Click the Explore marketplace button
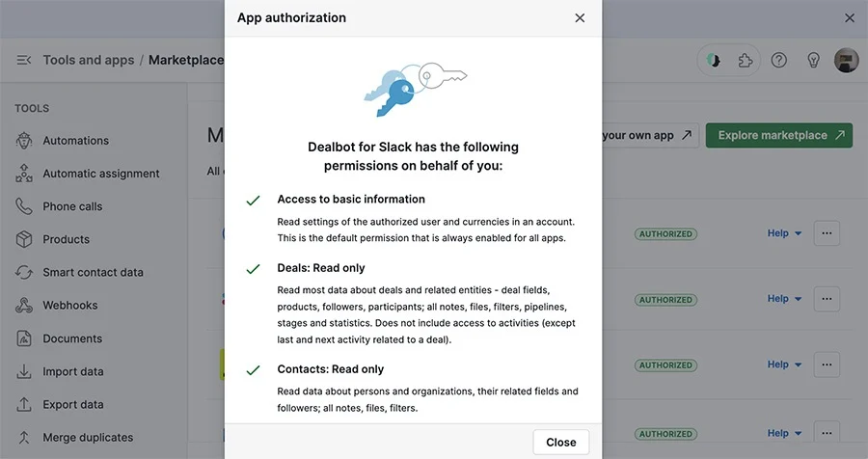This screenshot has width=868, height=459. pos(779,135)
